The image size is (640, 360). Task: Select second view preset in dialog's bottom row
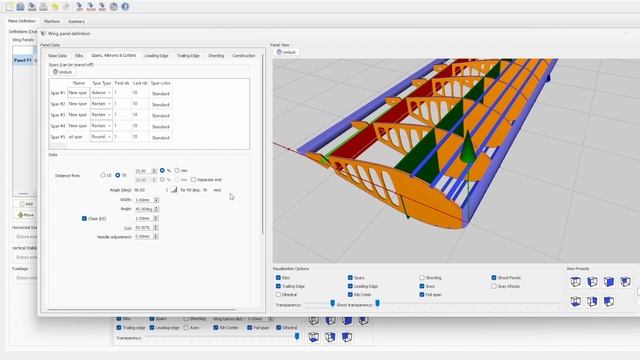coord(592,302)
